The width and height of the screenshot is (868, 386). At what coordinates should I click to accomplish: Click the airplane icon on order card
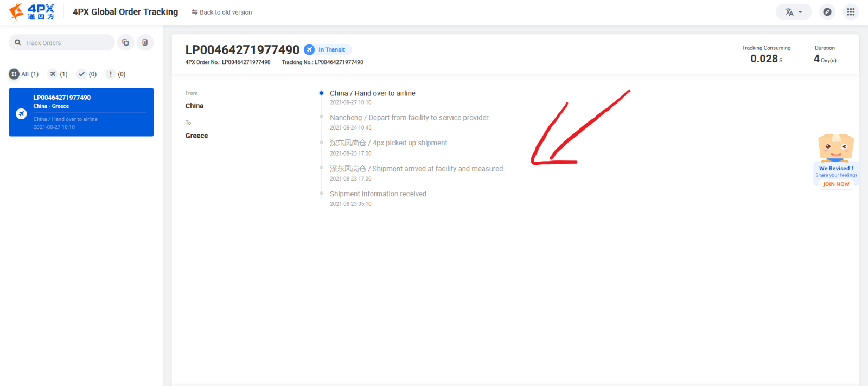(x=21, y=113)
